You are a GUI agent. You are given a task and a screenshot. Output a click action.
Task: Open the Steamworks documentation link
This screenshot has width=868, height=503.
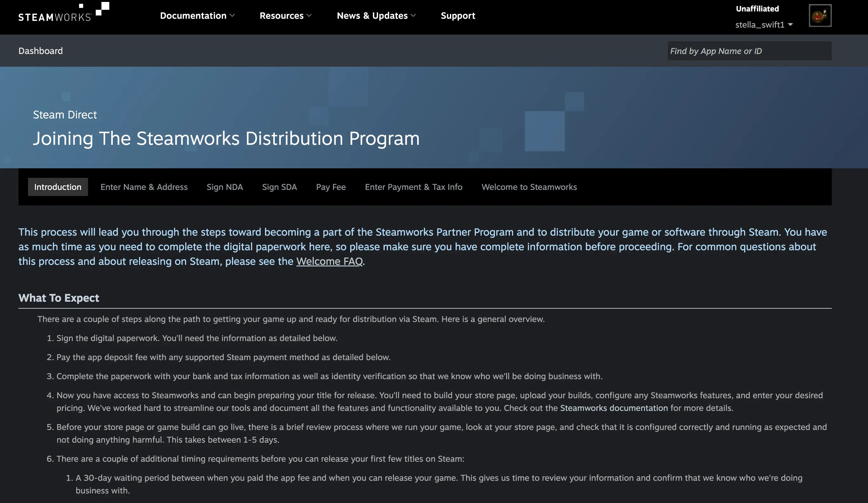(x=614, y=408)
